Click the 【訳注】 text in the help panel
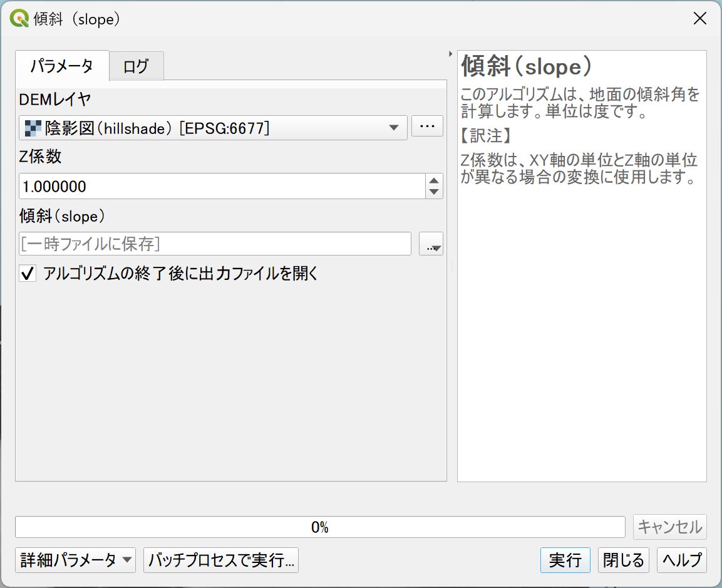The width and height of the screenshot is (722, 588). pyautogui.click(x=486, y=136)
